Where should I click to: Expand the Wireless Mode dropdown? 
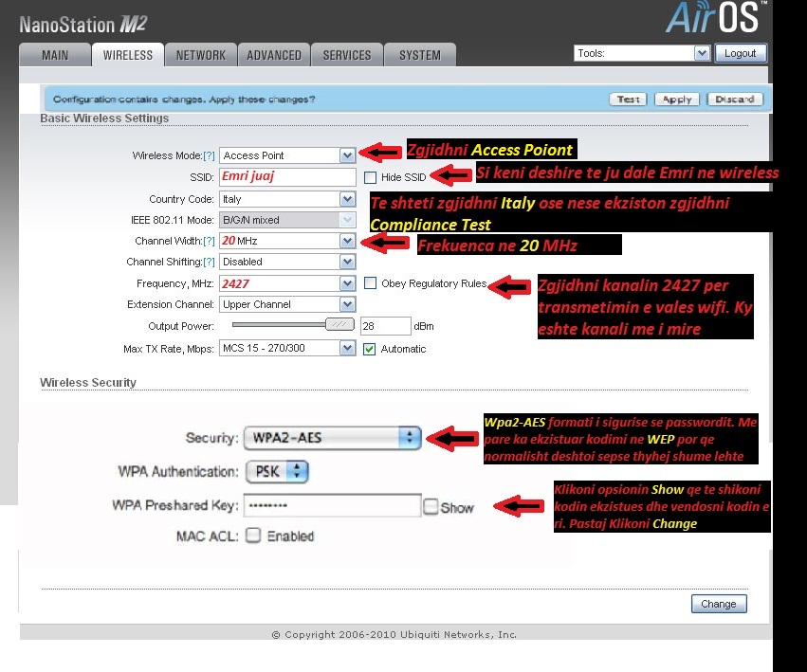(x=287, y=155)
